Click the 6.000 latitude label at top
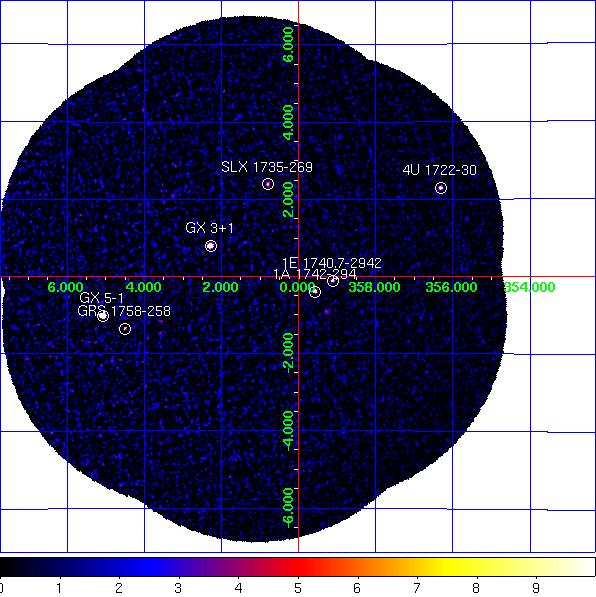Viewport: 596px width, 597px height. click(289, 44)
